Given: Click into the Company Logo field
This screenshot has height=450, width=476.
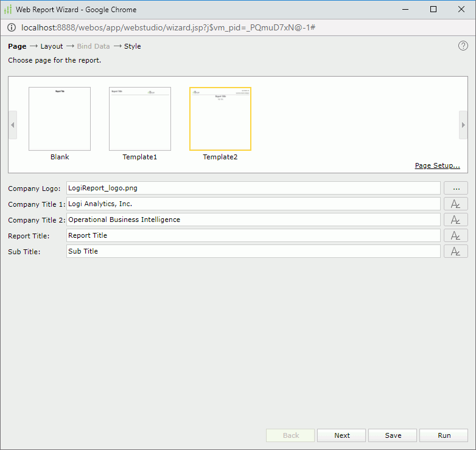Looking at the screenshot, I should point(253,188).
